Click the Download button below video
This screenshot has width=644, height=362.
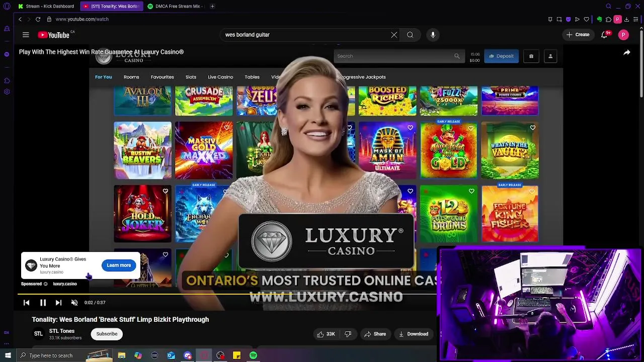[414, 334]
